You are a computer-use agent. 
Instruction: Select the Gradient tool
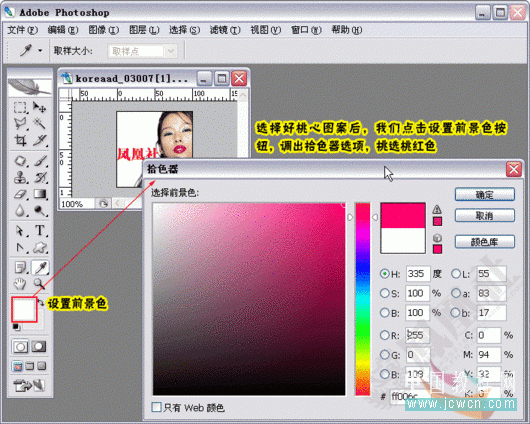pos(40,194)
